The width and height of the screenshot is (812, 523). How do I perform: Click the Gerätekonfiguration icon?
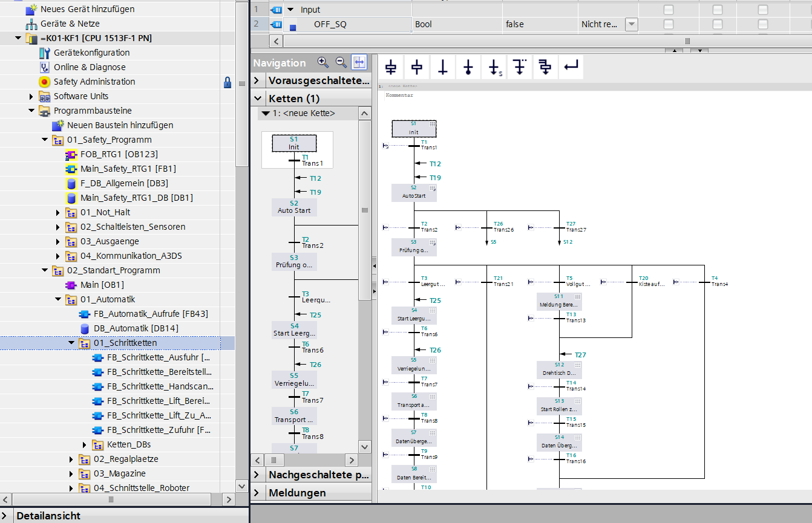[x=44, y=53]
